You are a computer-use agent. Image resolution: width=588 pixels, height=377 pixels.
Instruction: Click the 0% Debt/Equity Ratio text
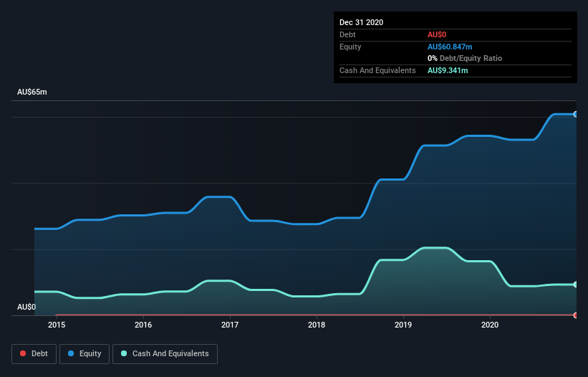pos(465,58)
